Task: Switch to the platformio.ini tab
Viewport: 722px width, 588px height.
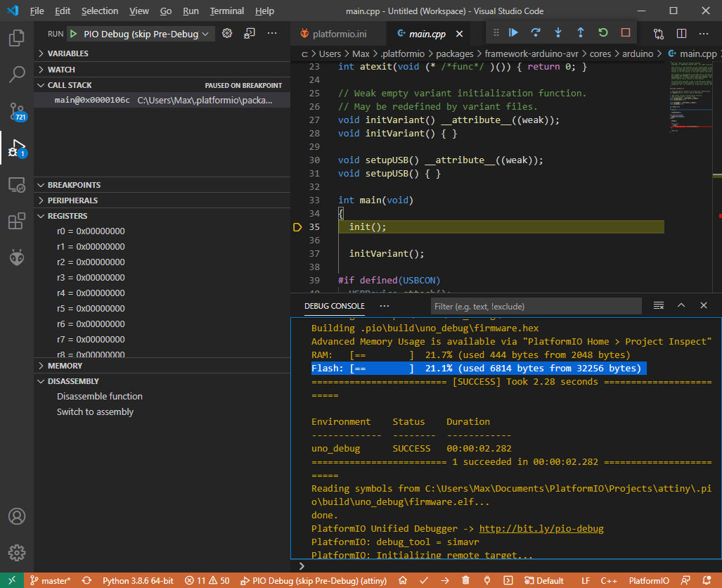Action: coord(338,34)
